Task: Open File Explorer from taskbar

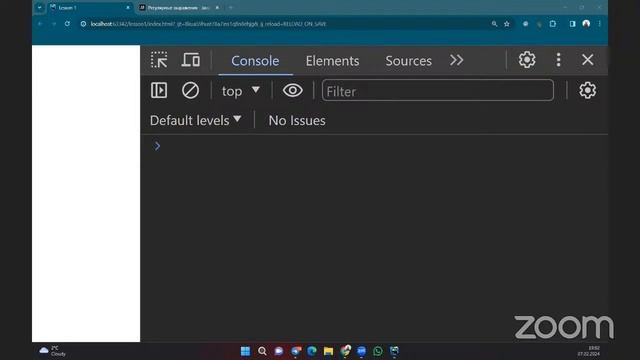Action: click(x=328, y=351)
